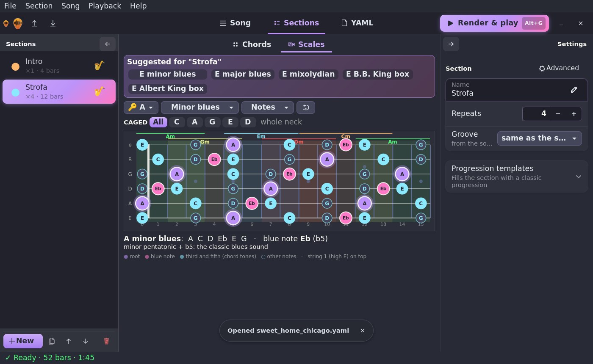Select the CAGED 'C' shape toggle
Viewport: 593px width, 364px height.
pyautogui.click(x=177, y=122)
